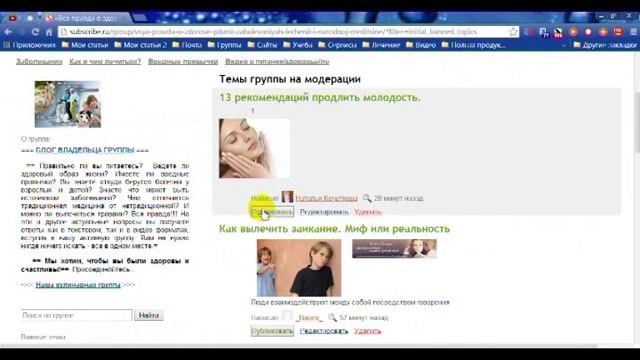Click the 'Найти' search button

tap(149, 315)
